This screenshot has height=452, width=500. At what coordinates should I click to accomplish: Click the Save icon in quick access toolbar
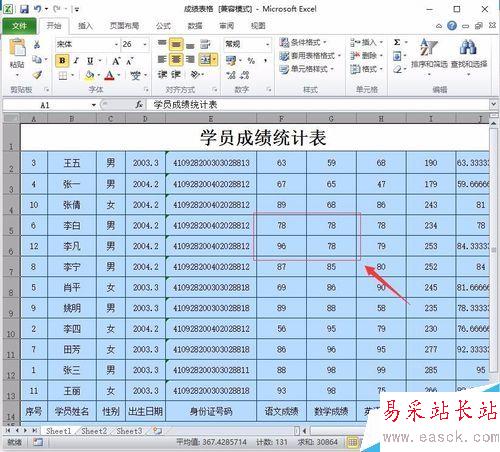(24, 9)
